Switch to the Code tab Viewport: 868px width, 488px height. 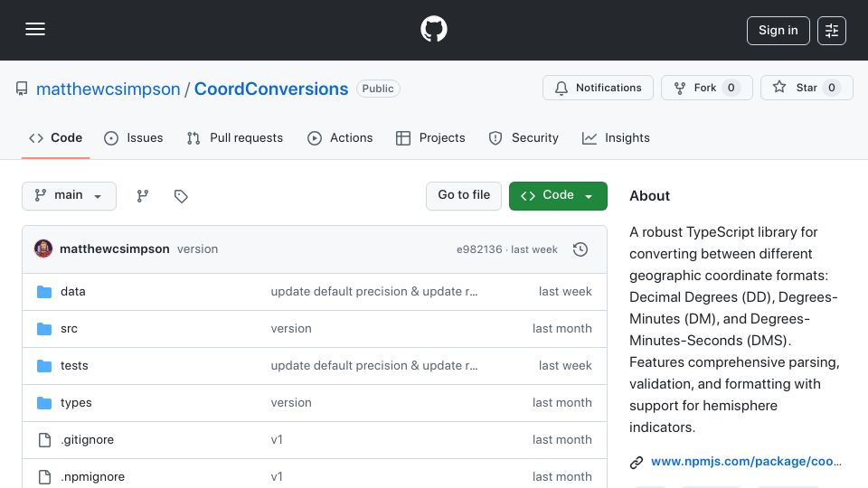click(55, 137)
